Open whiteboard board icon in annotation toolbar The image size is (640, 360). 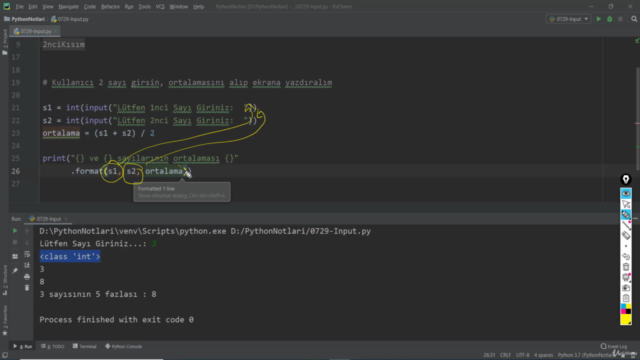coord(626,278)
